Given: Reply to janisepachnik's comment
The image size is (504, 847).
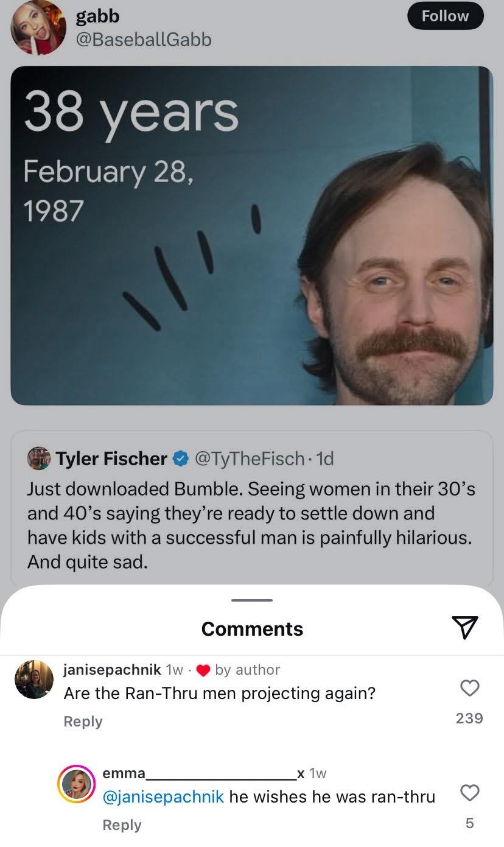Looking at the screenshot, I should [x=83, y=721].
